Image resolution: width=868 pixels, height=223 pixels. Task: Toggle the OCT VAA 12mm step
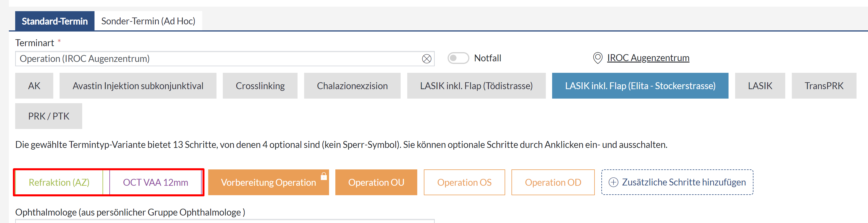pyautogui.click(x=155, y=182)
